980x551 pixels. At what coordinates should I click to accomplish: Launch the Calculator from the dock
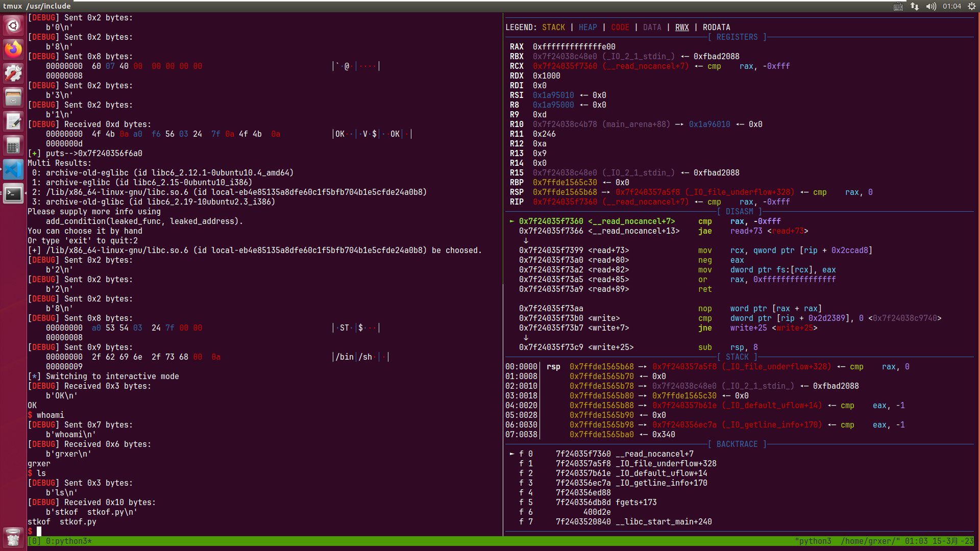point(13,145)
